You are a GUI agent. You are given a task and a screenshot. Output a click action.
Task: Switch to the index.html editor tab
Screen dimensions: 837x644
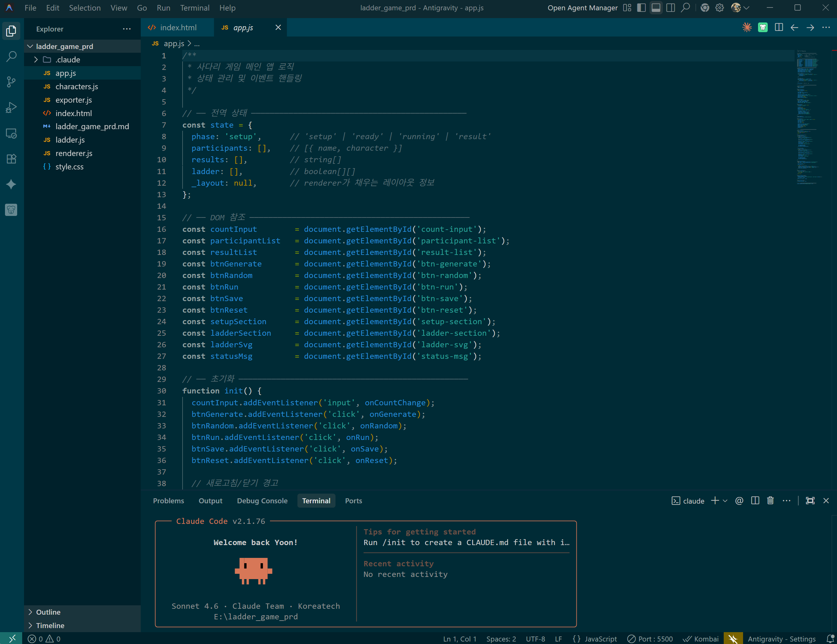pos(178,27)
